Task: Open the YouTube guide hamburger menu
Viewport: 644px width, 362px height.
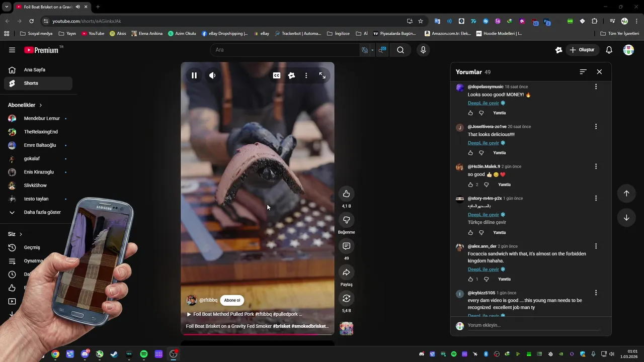Action: click(12, 50)
